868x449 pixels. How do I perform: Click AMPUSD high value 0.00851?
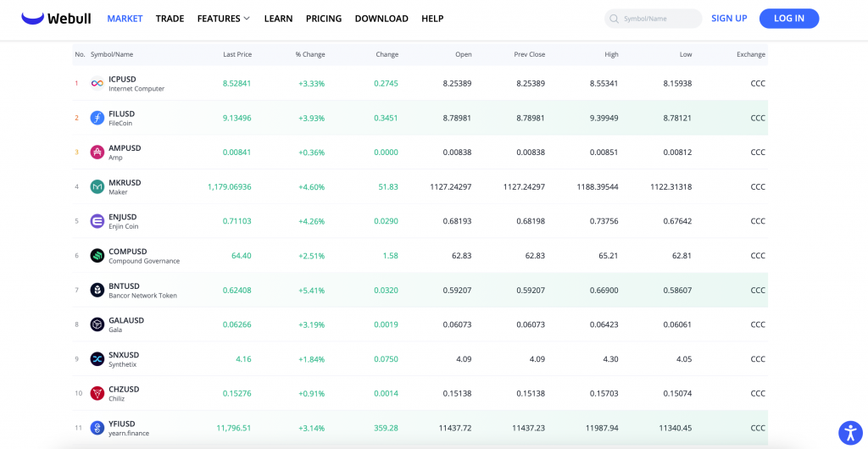coord(604,152)
